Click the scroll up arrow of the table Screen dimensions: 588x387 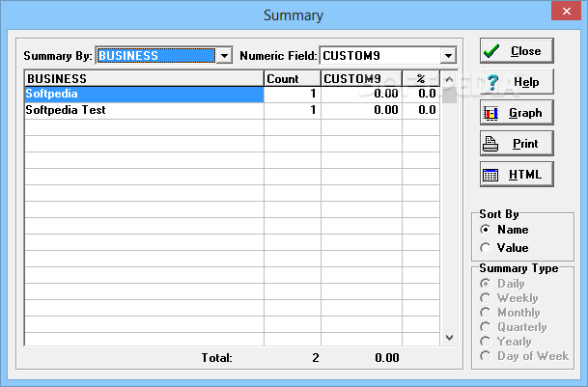click(x=449, y=79)
